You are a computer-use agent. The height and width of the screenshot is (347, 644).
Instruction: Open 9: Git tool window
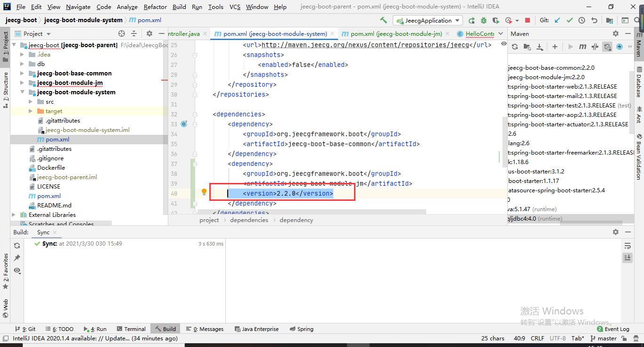click(x=25, y=329)
